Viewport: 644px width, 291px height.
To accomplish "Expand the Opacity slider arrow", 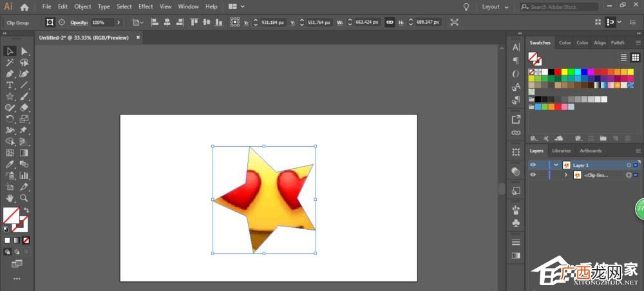I will (x=118, y=23).
